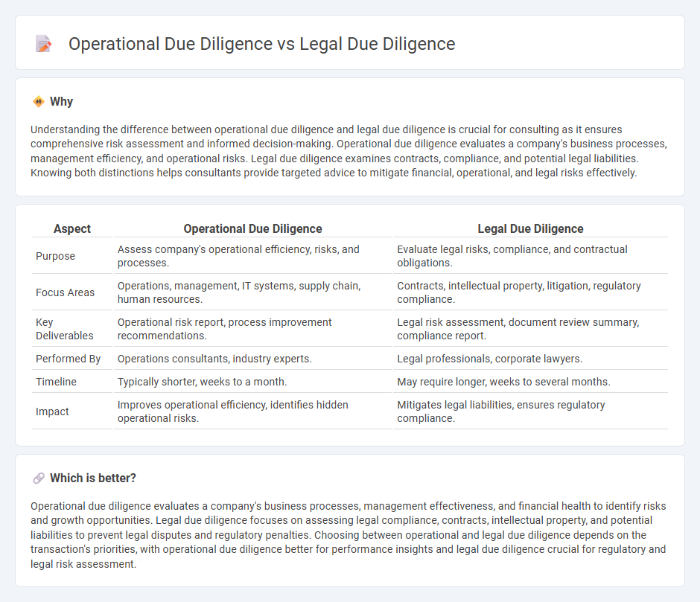Click the Which is better? heading
This screenshot has width=700, height=602.
click(93, 478)
